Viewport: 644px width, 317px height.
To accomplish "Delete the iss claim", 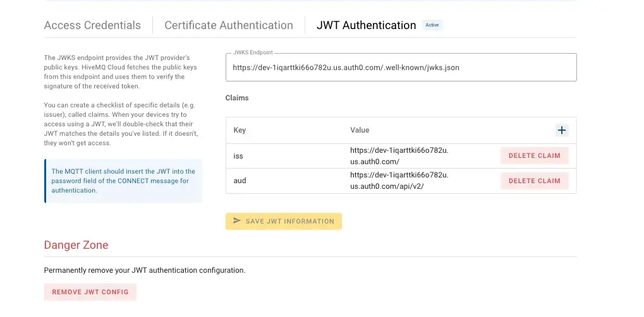I will coord(534,156).
